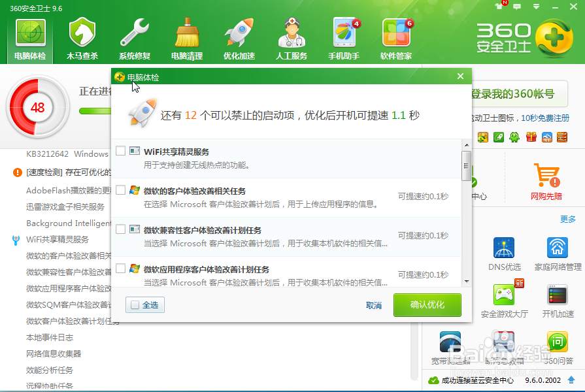Open the 木马查杀 section

click(82, 39)
